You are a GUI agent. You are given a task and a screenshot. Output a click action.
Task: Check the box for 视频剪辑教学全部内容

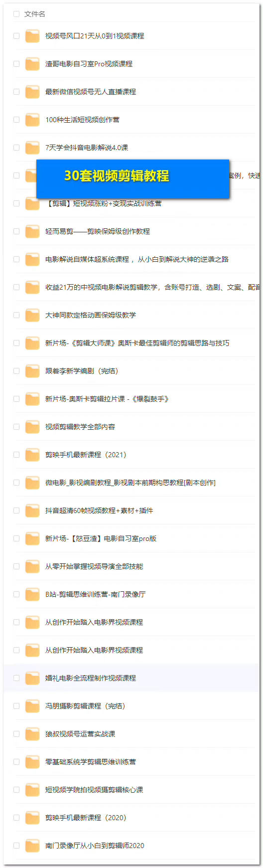coord(16,427)
